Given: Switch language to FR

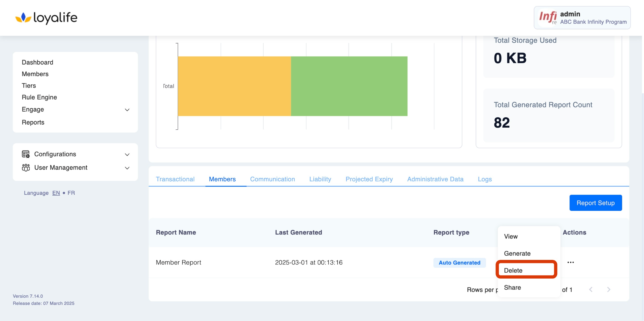Looking at the screenshot, I should tap(71, 193).
